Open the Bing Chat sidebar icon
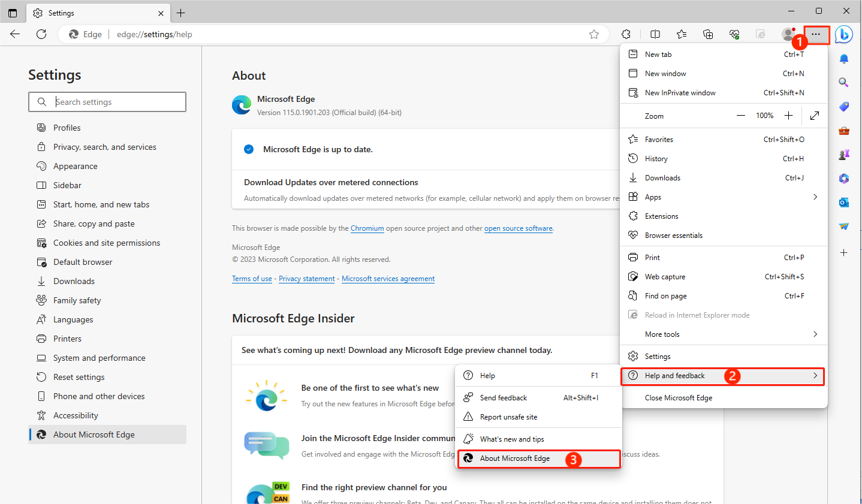Viewport: 862px width, 504px height. point(844,35)
